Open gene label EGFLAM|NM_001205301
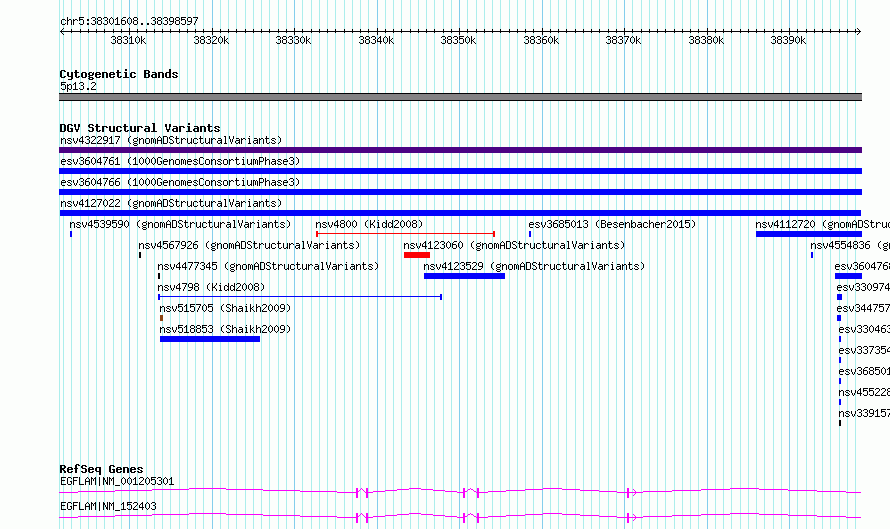Image resolution: width=890 pixels, height=529 pixels. coord(117,481)
